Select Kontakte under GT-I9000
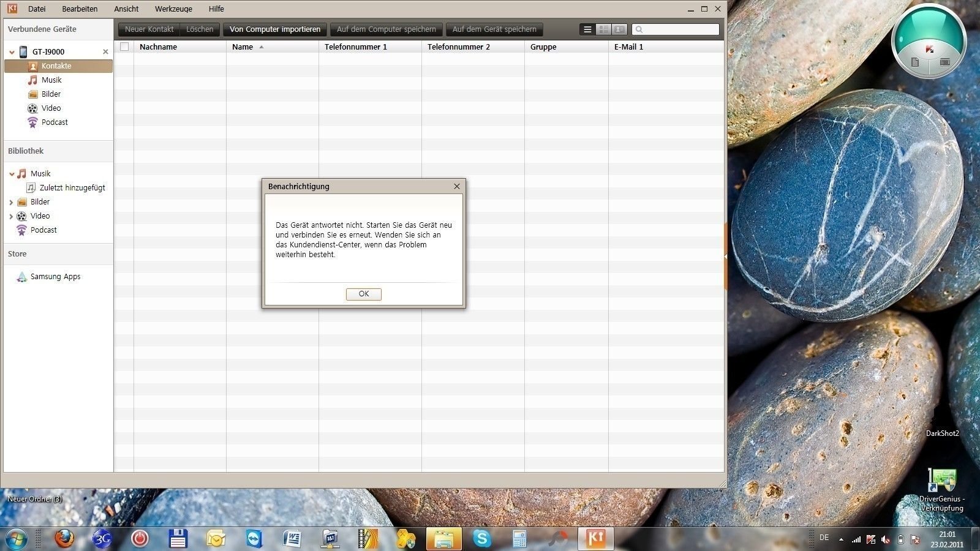Image resolution: width=980 pixels, height=551 pixels. (58, 66)
